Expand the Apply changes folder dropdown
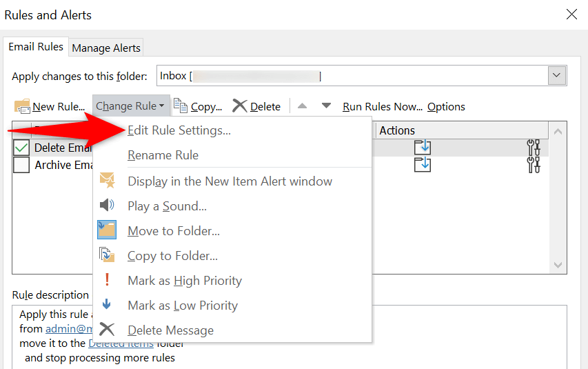The height and width of the screenshot is (369, 588). [556, 75]
